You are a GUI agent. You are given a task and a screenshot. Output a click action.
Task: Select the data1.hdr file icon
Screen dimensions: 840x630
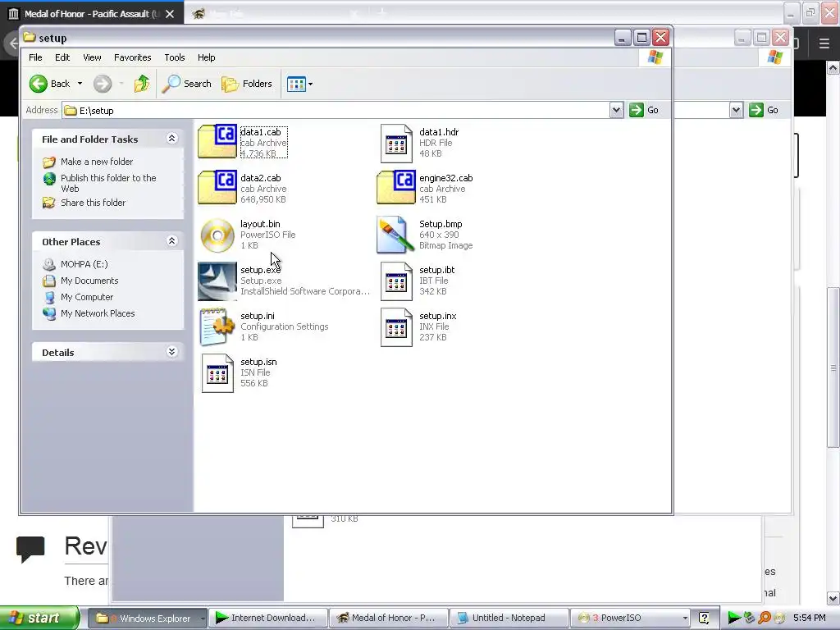(x=396, y=144)
